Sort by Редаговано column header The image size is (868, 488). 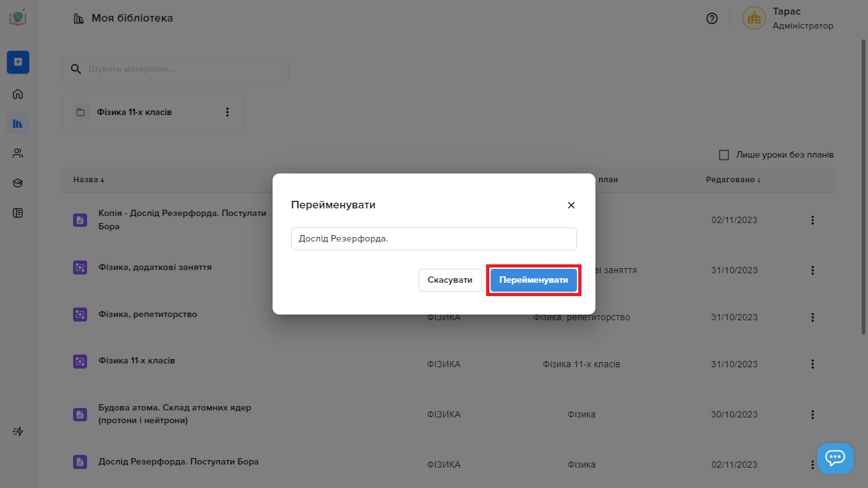pos(733,180)
